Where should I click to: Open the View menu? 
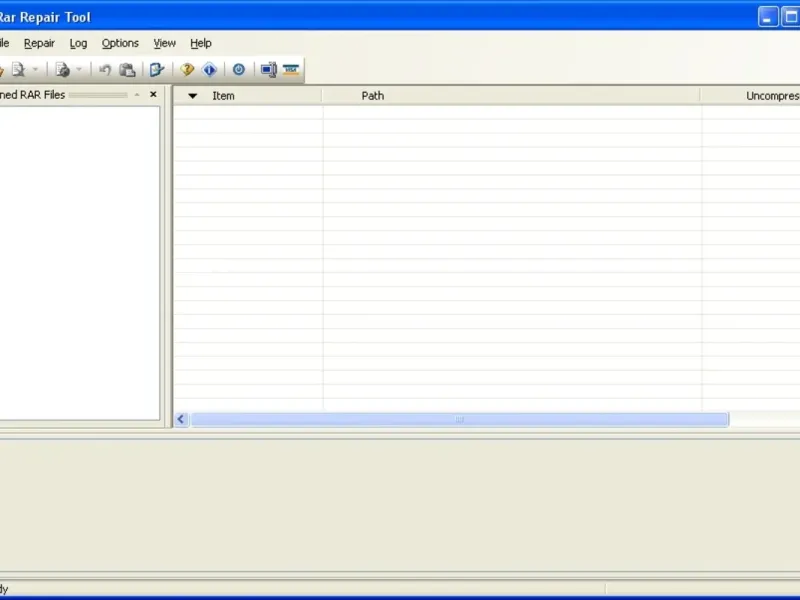(x=164, y=43)
